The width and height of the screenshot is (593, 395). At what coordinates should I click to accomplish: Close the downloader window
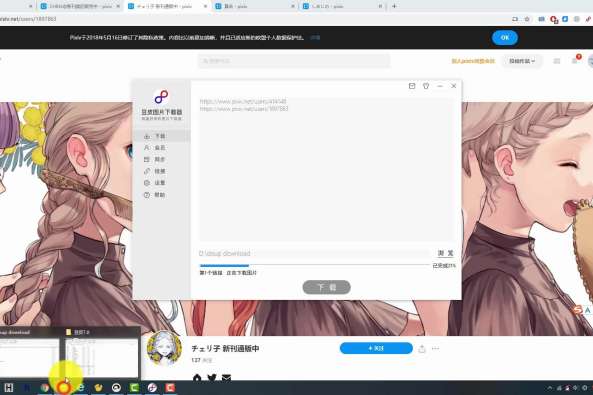pos(454,86)
